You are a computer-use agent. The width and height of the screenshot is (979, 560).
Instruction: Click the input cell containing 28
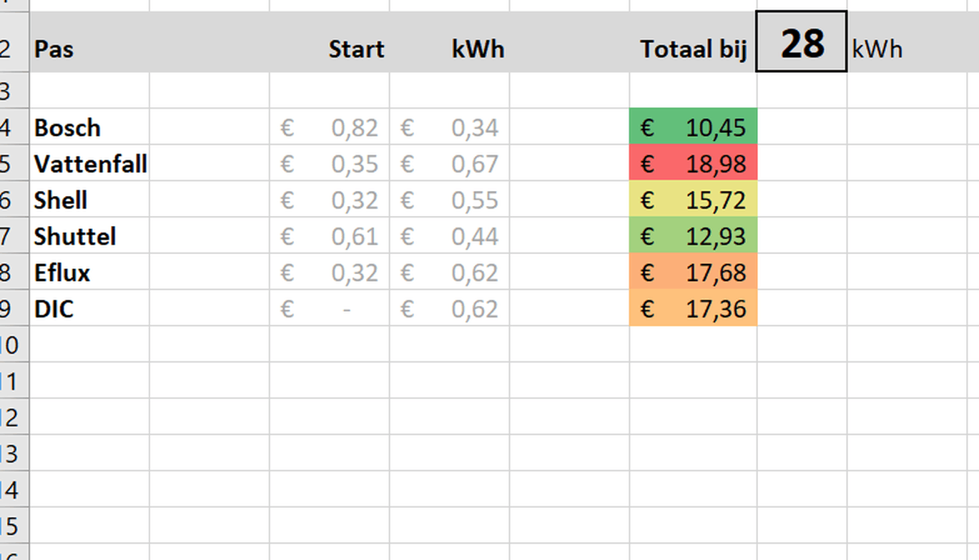[x=802, y=41]
